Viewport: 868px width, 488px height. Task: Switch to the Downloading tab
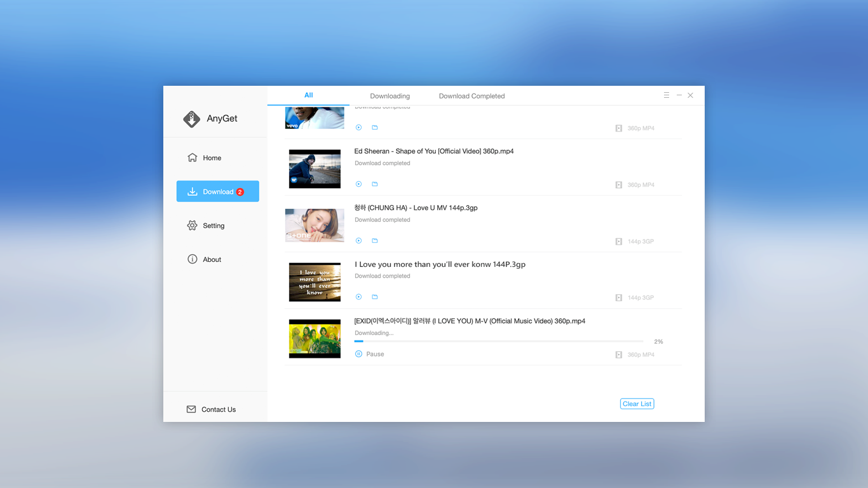(390, 96)
